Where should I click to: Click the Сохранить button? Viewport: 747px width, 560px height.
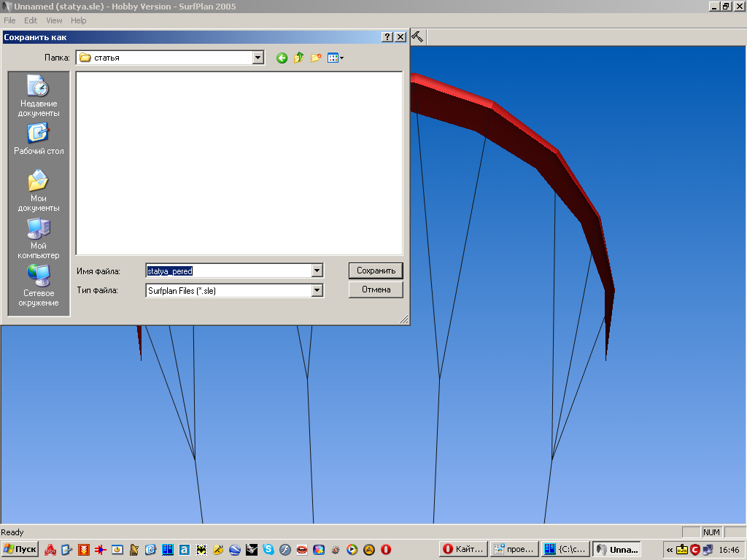376,271
